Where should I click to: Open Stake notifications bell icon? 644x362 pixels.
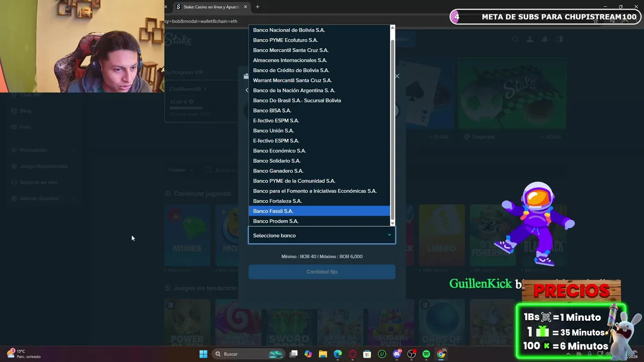point(544,39)
